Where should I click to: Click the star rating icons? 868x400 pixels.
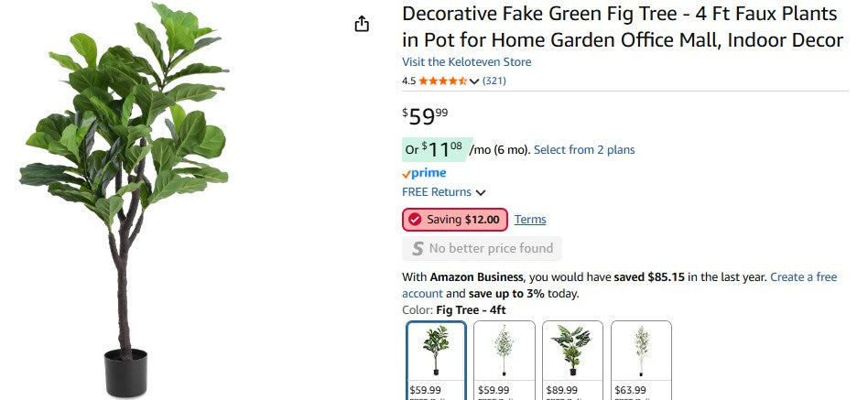[x=443, y=81]
